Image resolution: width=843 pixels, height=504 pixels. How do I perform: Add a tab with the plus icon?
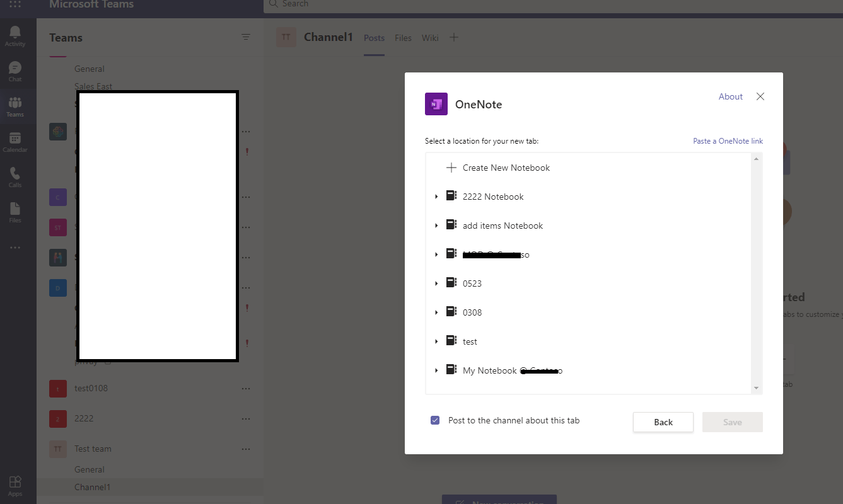454,38
